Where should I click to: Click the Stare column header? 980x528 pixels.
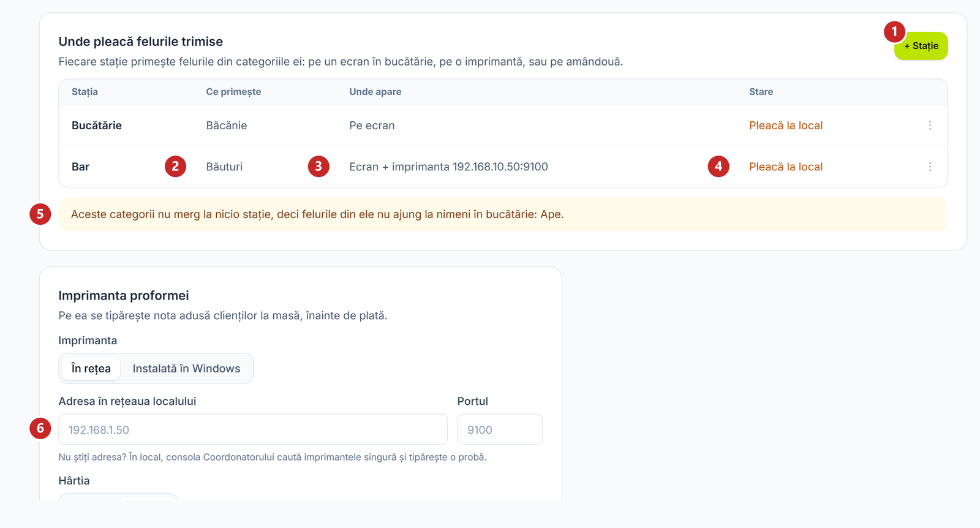coord(761,92)
